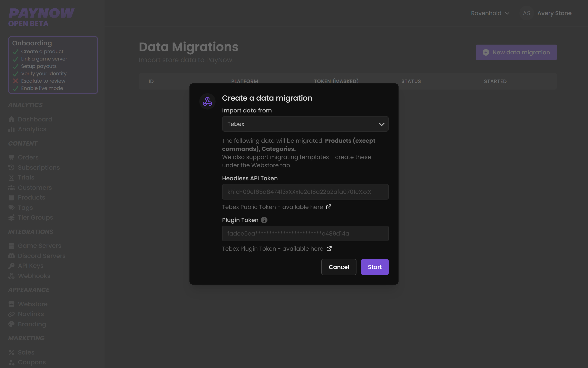Click the API Keys key icon
The image size is (588, 368).
tap(11, 266)
